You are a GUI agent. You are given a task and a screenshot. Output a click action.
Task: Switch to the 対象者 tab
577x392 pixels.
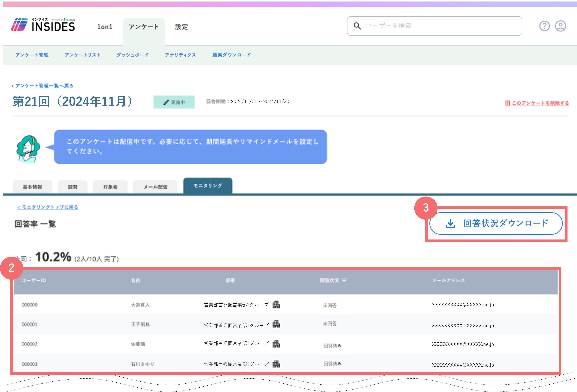tap(110, 187)
